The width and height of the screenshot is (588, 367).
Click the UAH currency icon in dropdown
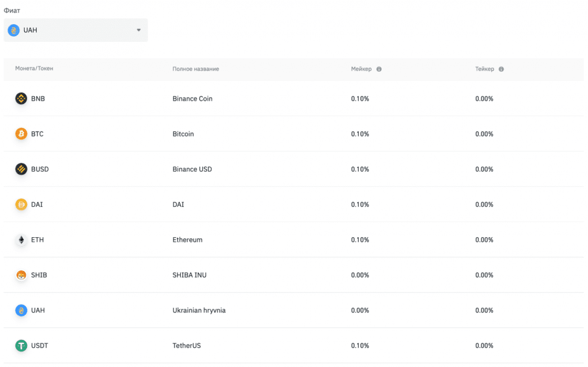(x=13, y=30)
